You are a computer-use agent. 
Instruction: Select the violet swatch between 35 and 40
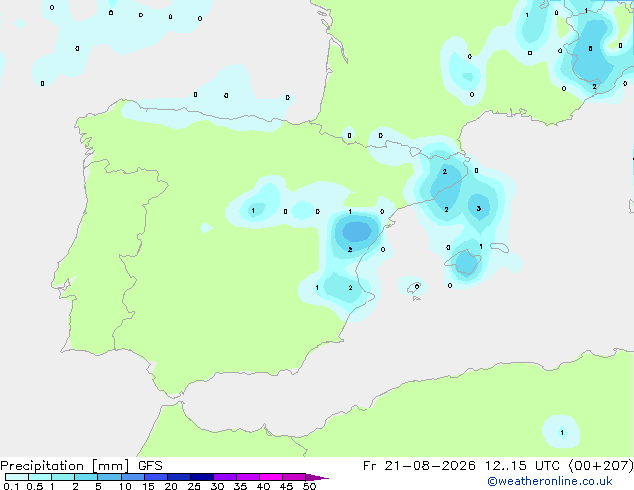[x=248, y=477]
